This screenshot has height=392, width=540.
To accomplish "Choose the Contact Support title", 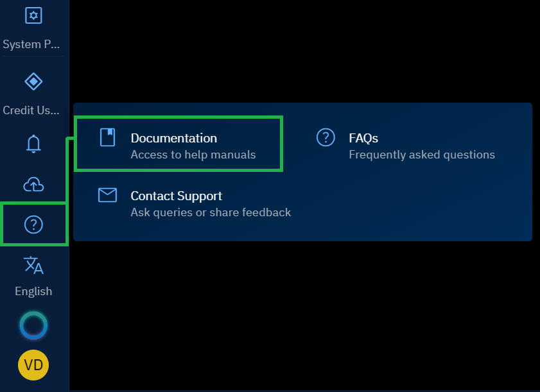I will click(x=177, y=196).
